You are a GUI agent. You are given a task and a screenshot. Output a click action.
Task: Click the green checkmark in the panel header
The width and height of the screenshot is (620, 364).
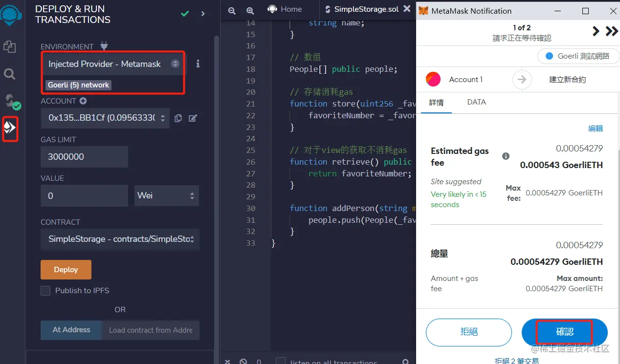click(185, 14)
